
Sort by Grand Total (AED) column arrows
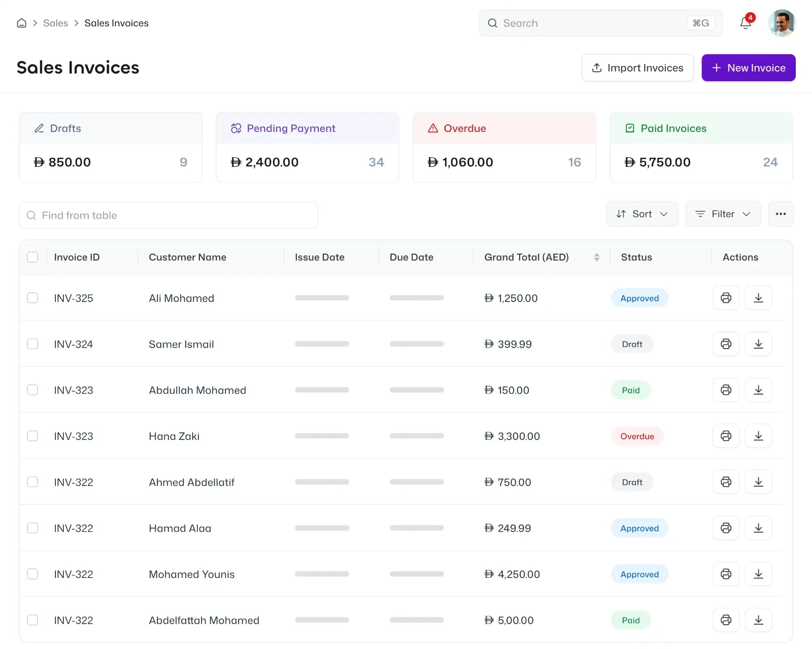(597, 257)
